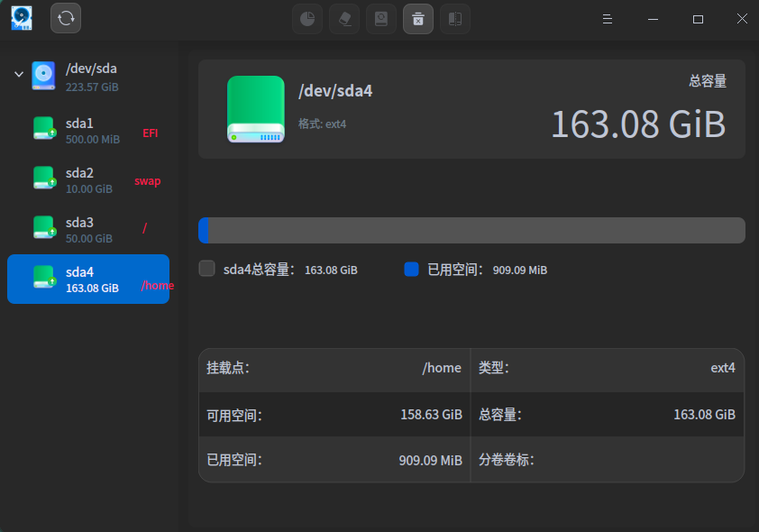759x532 pixels.
Task: Open the disk encryption tool
Action: (380, 18)
